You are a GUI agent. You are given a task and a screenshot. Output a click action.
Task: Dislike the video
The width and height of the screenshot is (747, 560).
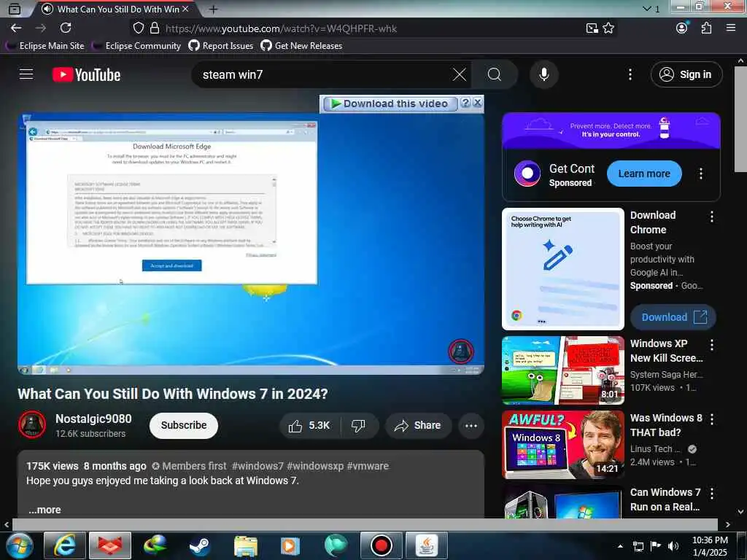pyautogui.click(x=358, y=425)
